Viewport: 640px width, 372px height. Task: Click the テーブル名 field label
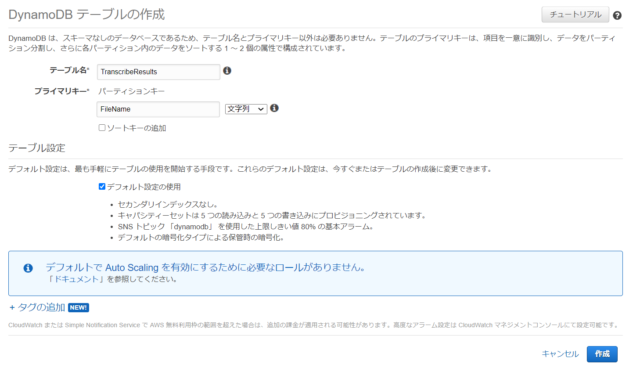point(69,70)
